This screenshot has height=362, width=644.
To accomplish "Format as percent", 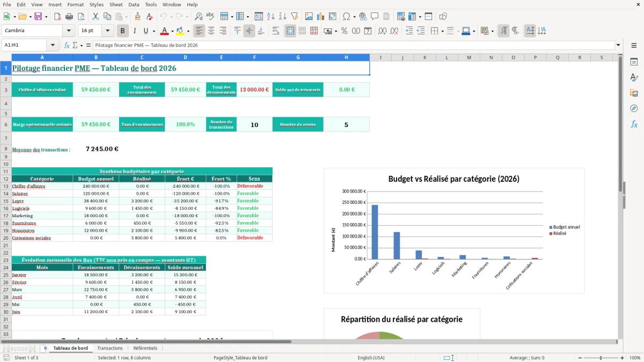I will pos(344,31).
